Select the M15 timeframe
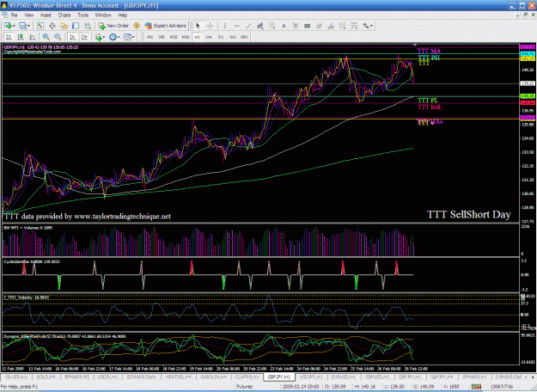 pyautogui.click(x=174, y=37)
